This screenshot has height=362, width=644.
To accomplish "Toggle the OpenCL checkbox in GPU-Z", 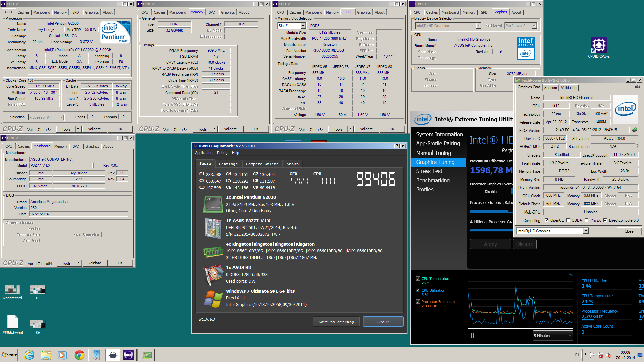I will 547,220.
